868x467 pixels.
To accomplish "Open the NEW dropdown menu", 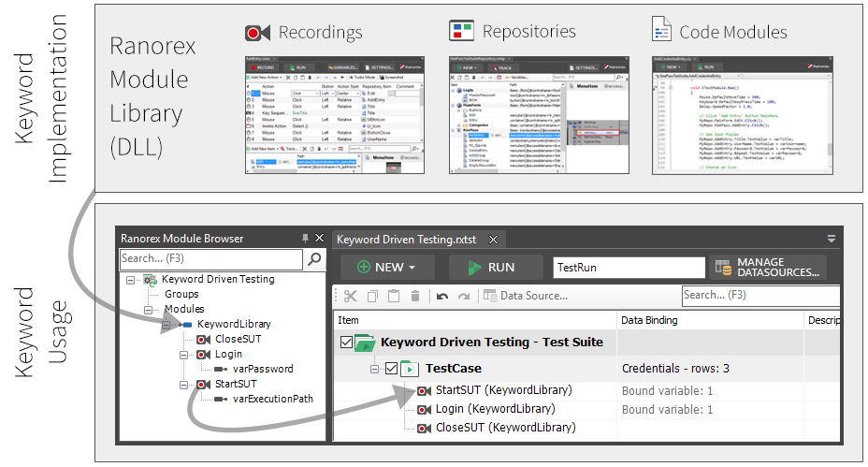I will point(387,267).
